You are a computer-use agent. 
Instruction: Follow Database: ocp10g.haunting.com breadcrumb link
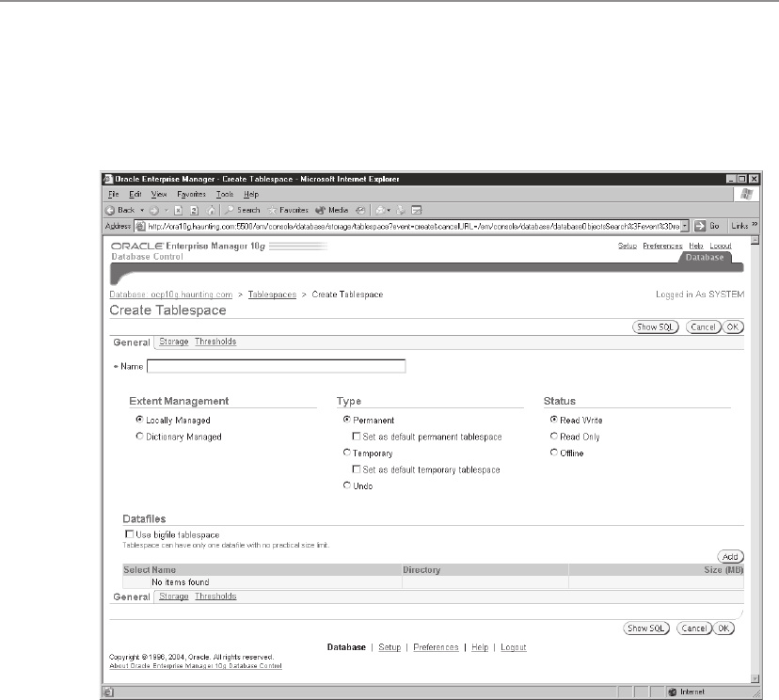tap(171, 294)
